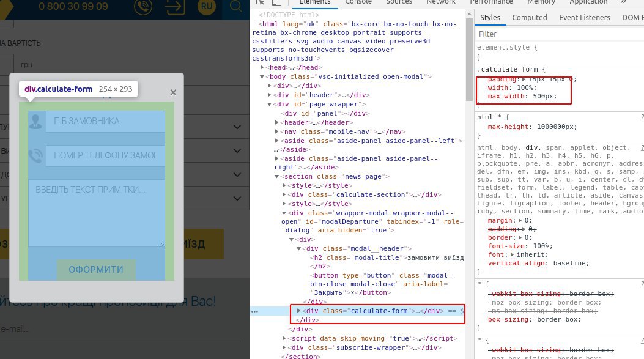This screenshot has height=359, width=644.
Task: Click the phone call icon in the site header
Action: tap(143, 7)
